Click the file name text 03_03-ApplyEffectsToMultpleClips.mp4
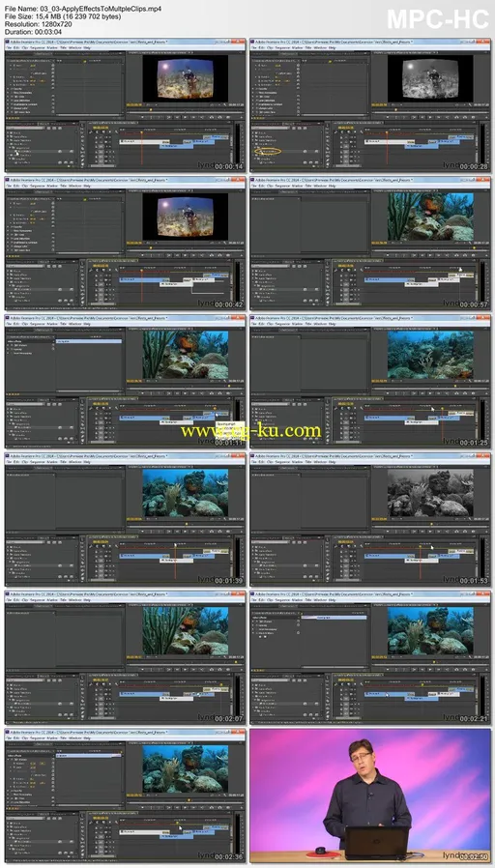The height and width of the screenshot is (868, 495). [101, 9]
